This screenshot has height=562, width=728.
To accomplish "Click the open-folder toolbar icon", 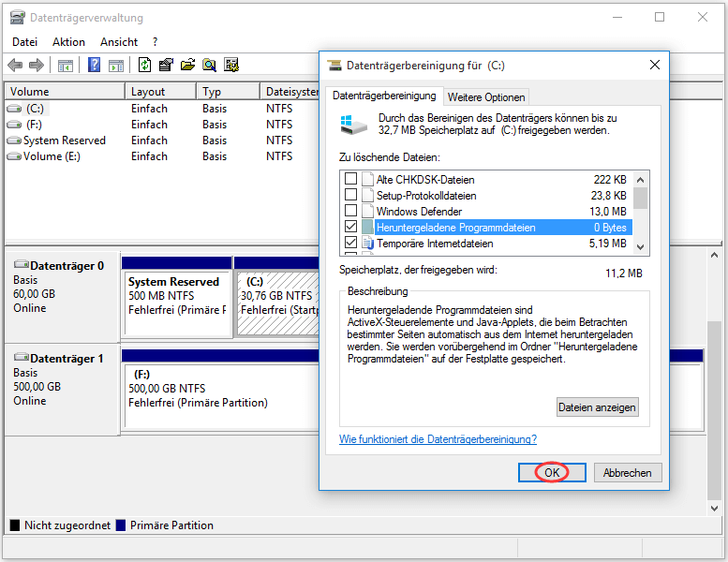I will pos(187,65).
